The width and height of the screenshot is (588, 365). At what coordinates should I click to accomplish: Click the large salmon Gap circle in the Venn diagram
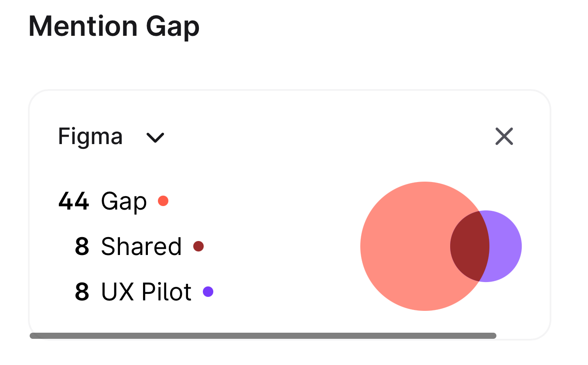[406, 246]
